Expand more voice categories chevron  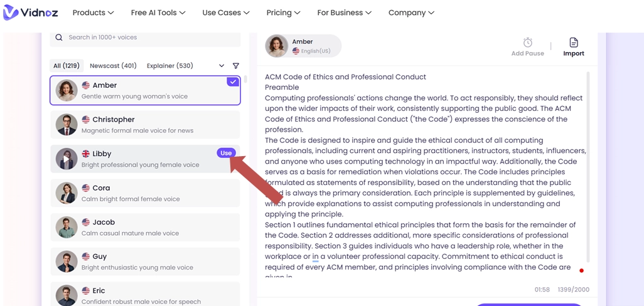click(222, 66)
